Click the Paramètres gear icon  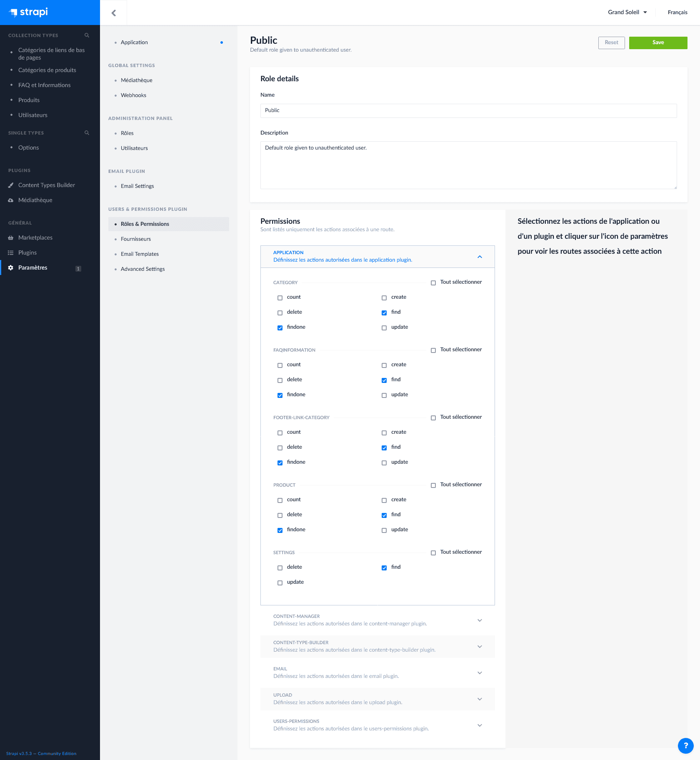[11, 267]
